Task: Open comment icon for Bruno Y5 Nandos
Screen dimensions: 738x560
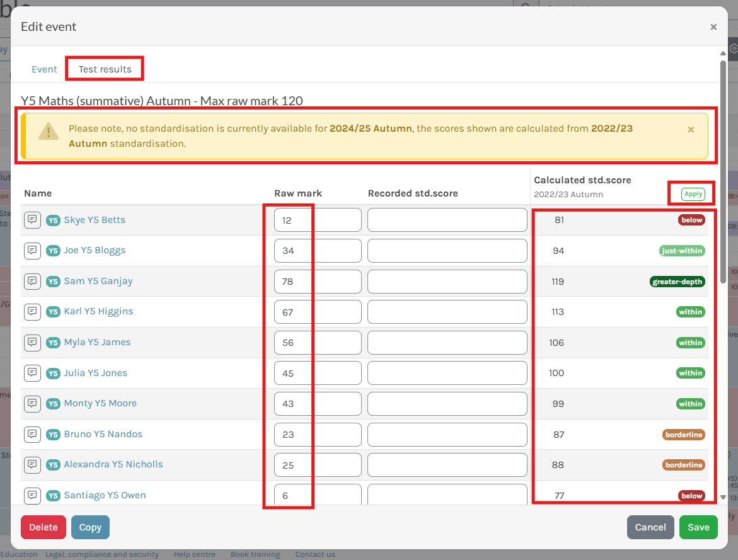Action: [x=32, y=434]
